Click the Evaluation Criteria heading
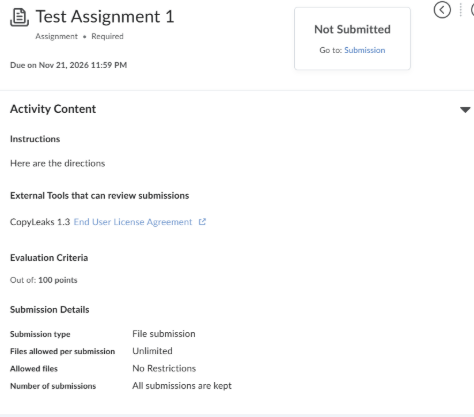 pyautogui.click(x=49, y=258)
